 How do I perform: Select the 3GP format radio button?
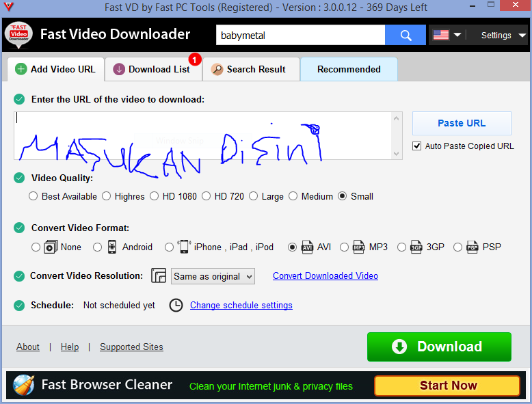401,247
